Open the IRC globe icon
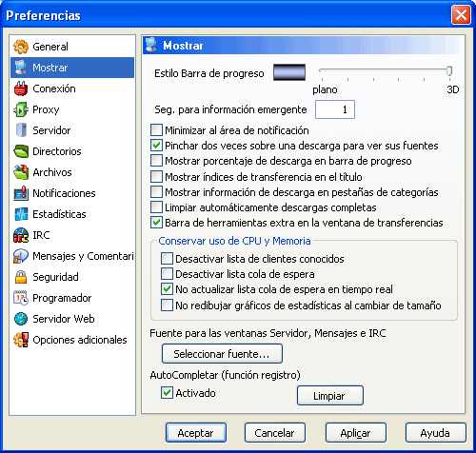Viewport: 476px width, 453px height. coord(21,235)
